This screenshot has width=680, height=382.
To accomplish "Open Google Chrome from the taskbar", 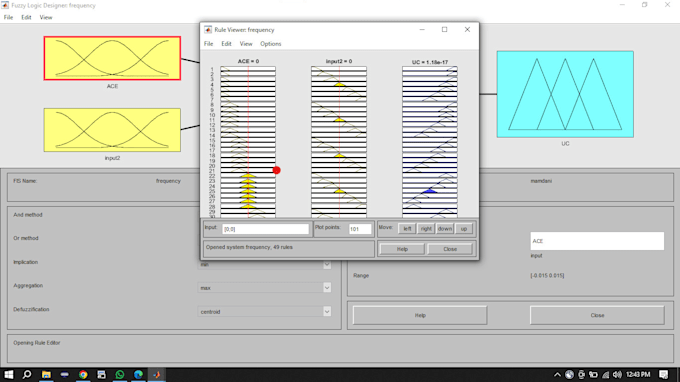I will point(83,375).
